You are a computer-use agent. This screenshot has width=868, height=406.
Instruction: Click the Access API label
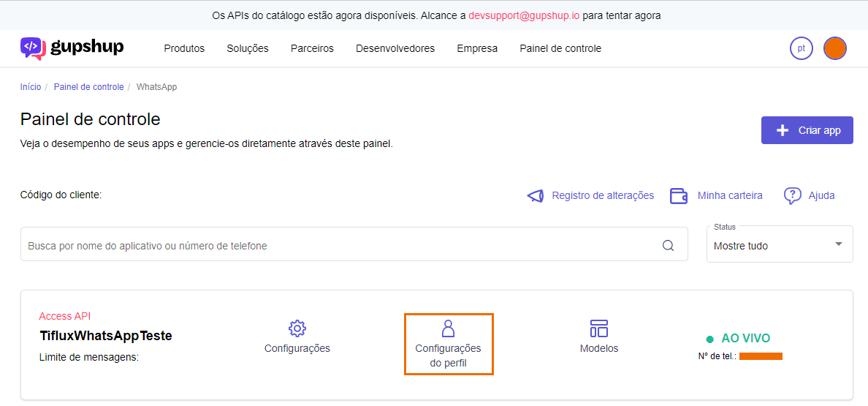(65, 316)
